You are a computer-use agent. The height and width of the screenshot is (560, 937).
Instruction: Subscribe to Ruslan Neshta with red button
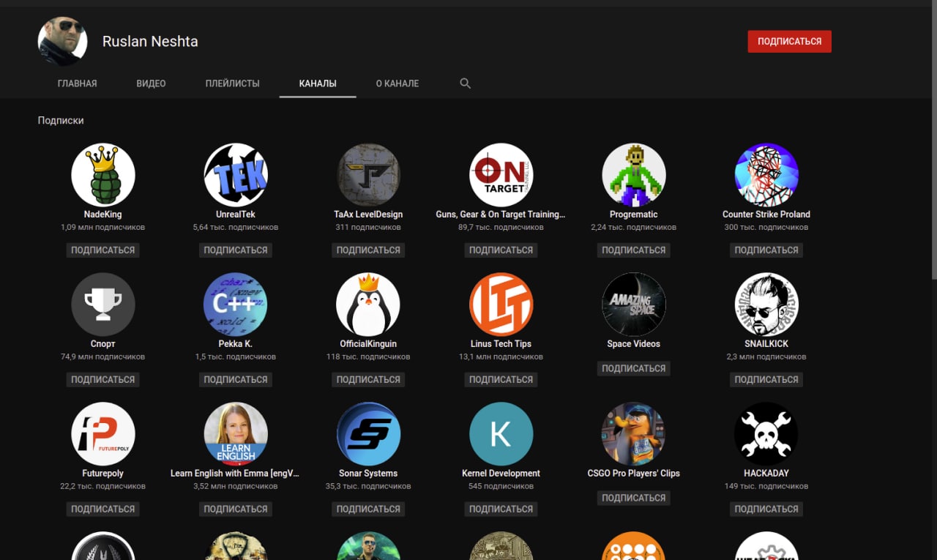click(x=790, y=42)
